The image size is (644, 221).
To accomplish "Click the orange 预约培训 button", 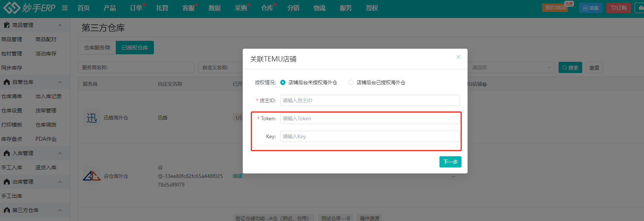I will tap(556, 8).
